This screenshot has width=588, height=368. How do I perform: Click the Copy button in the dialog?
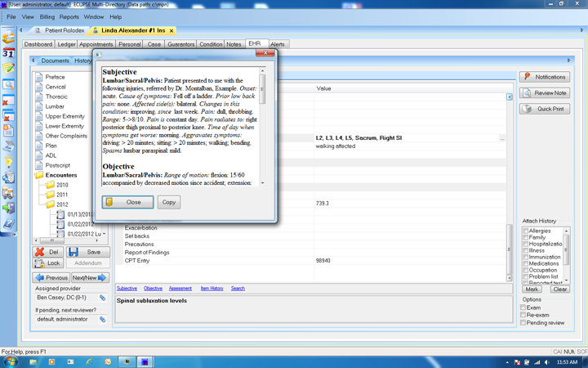coord(169,202)
